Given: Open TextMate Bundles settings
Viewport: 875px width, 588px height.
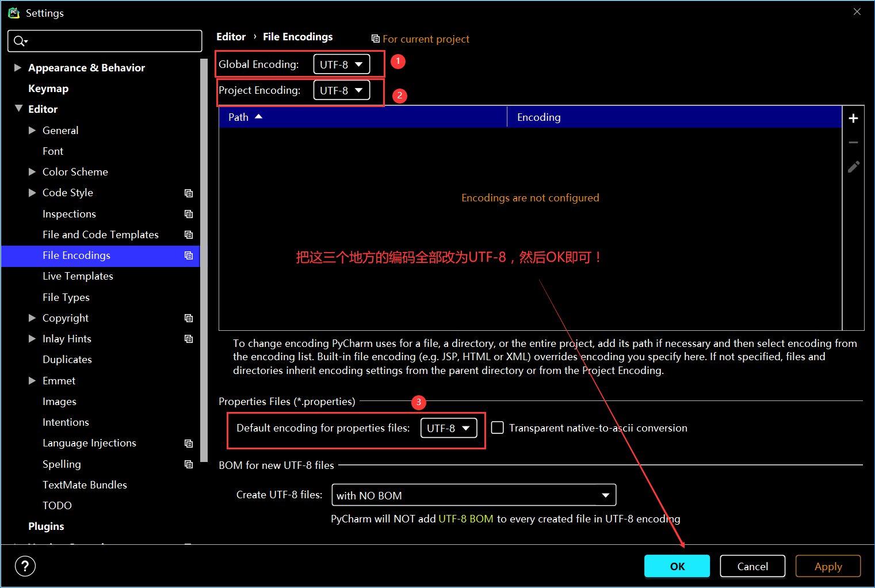Looking at the screenshot, I should 85,485.
